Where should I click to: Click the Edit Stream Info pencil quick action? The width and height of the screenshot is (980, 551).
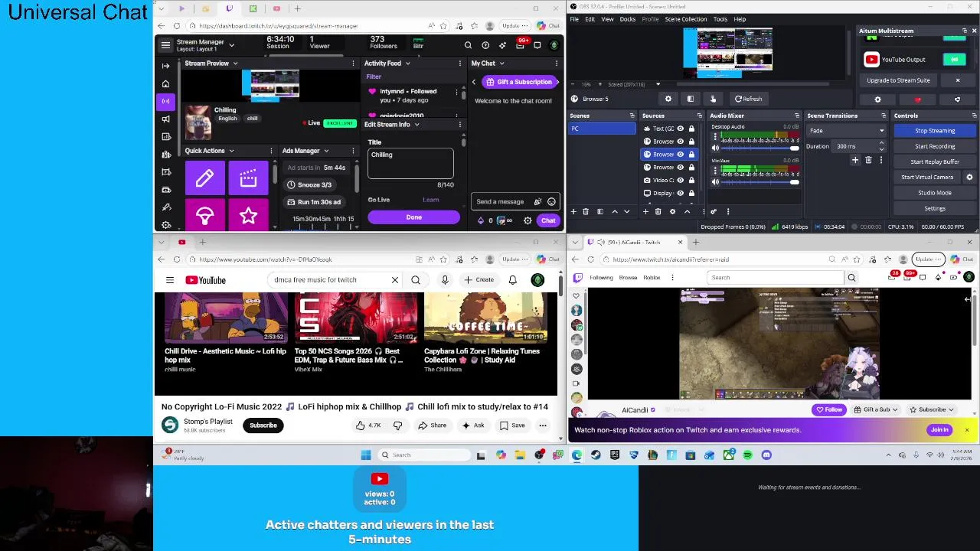(204, 178)
